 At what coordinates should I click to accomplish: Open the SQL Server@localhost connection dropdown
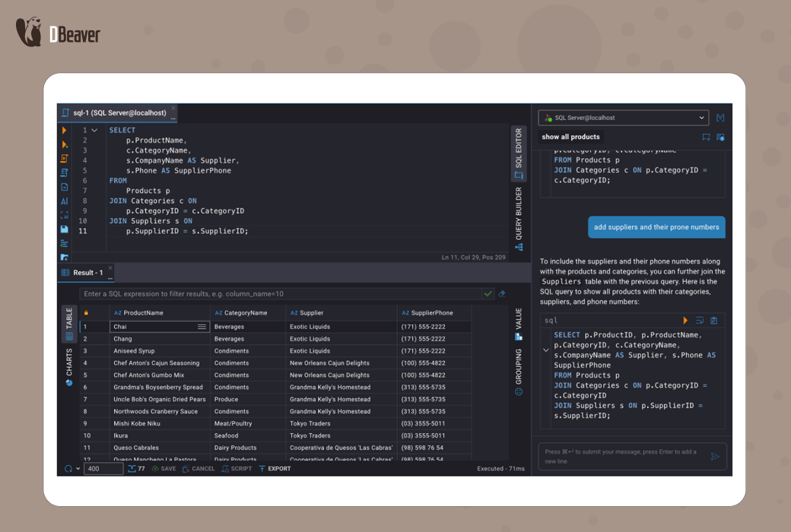(624, 118)
